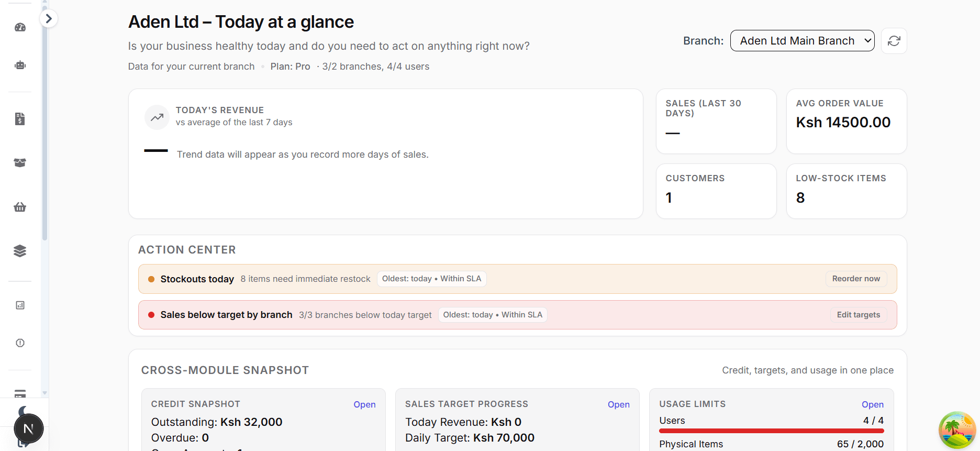The width and height of the screenshot is (980, 451).
Task: Open the Usage Limits link
Action: coord(873,404)
